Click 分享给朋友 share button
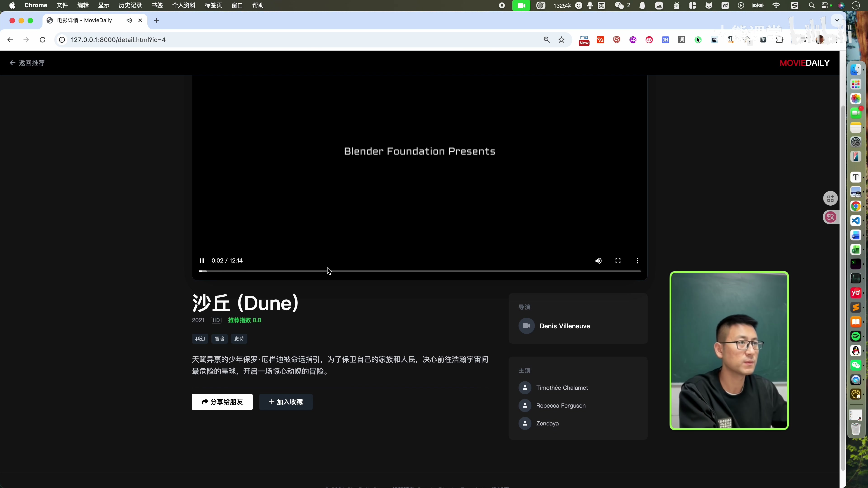The height and width of the screenshot is (488, 868). click(222, 402)
